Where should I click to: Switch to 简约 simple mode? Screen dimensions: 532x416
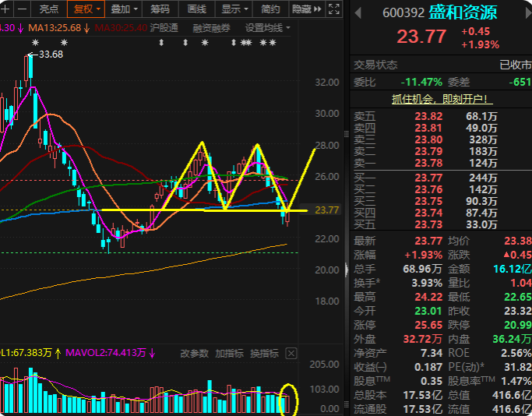(270, 9)
